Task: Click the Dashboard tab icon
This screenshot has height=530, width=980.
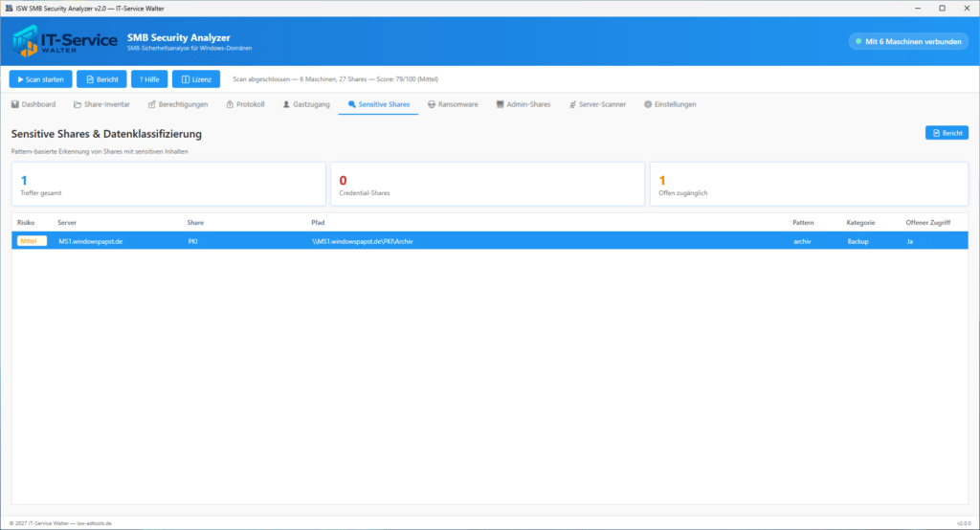Action: coord(15,104)
